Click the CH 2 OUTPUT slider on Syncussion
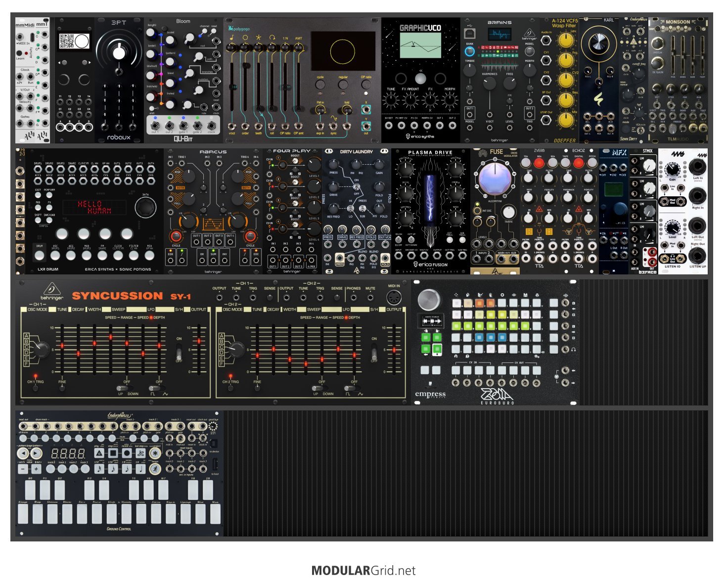The image size is (728, 581). (x=394, y=349)
